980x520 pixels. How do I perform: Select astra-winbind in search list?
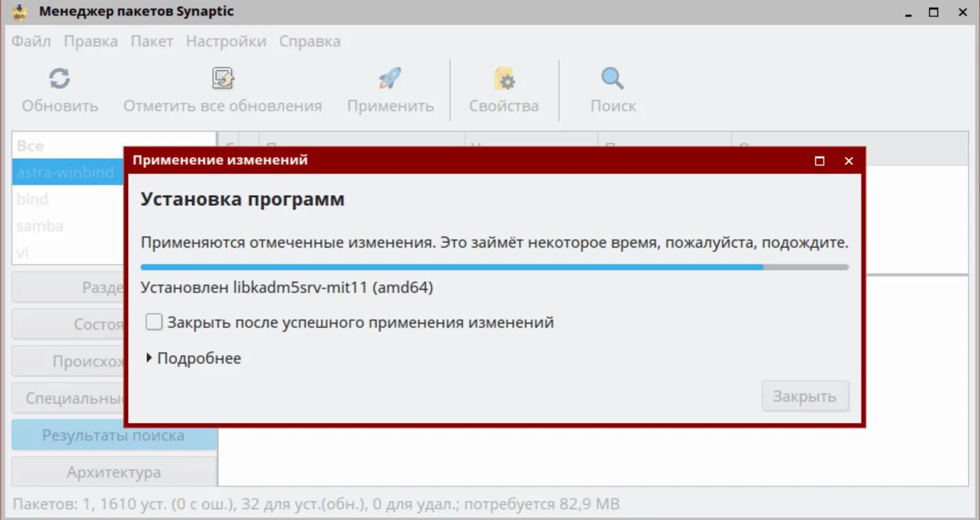(x=68, y=172)
